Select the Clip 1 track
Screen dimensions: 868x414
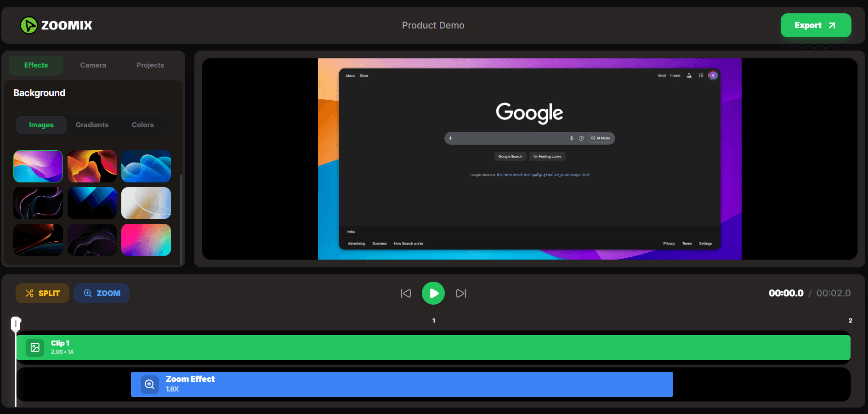[433, 347]
